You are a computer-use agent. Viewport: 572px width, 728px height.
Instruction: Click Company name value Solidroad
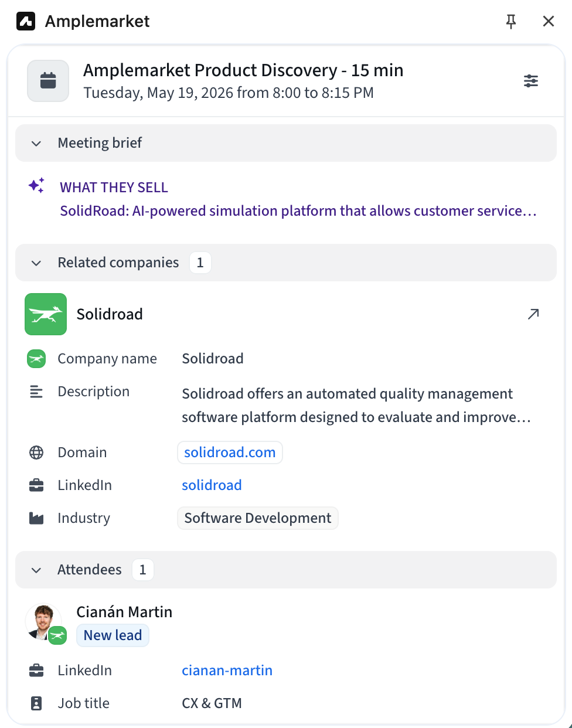(x=213, y=359)
